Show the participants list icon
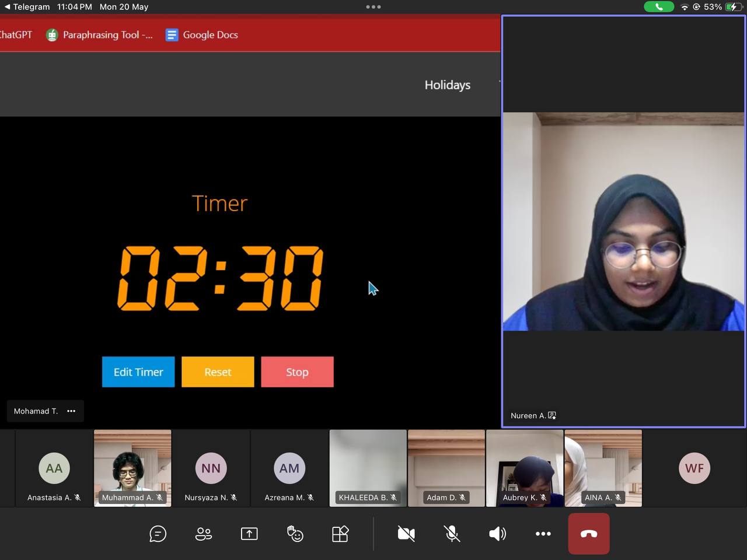The image size is (747, 560). point(204,534)
